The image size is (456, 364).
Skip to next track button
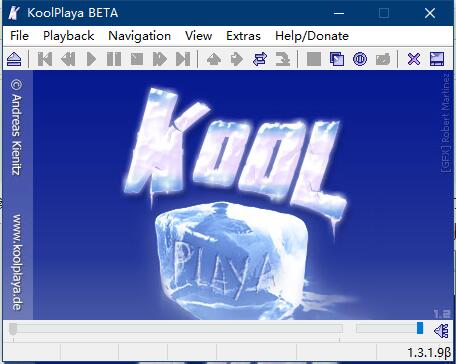coord(183,59)
